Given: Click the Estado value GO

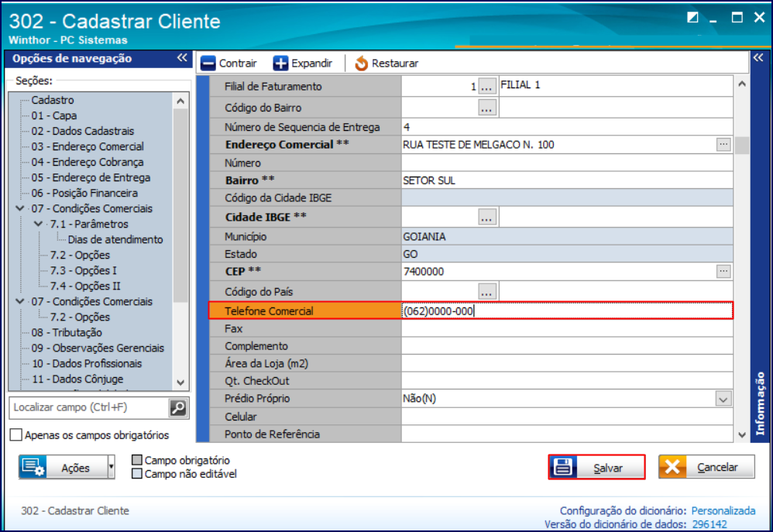Looking at the screenshot, I should pyautogui.click(x=411, y=255).
